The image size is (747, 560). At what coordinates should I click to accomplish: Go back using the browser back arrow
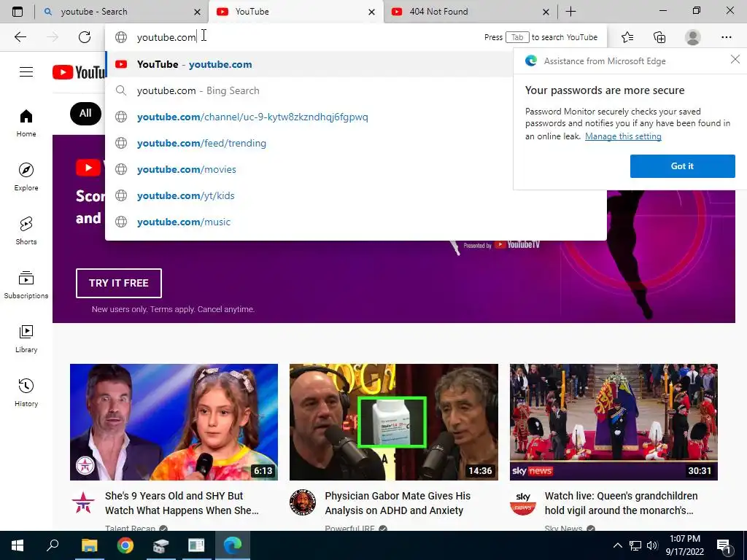click(x=20, y=37)
